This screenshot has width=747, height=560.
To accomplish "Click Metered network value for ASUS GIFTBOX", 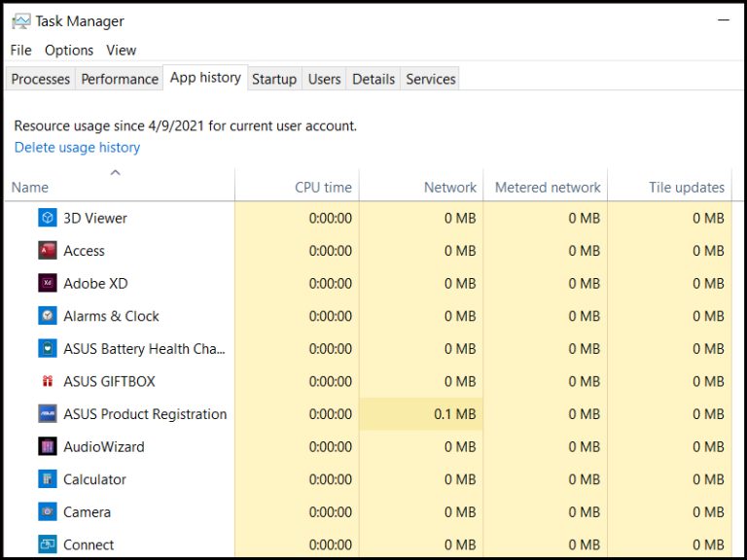I will [x=584, y=381].
